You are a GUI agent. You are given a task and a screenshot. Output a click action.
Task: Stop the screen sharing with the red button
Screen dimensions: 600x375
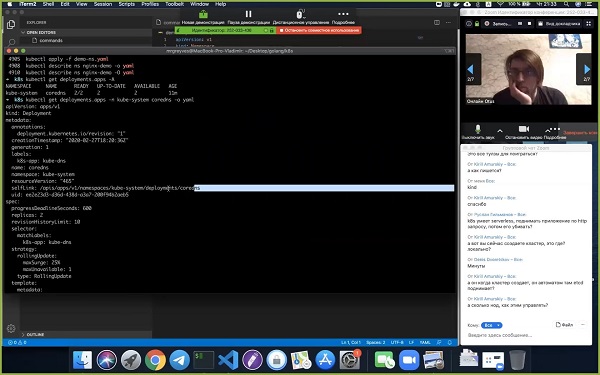click(x=319, y=30)
